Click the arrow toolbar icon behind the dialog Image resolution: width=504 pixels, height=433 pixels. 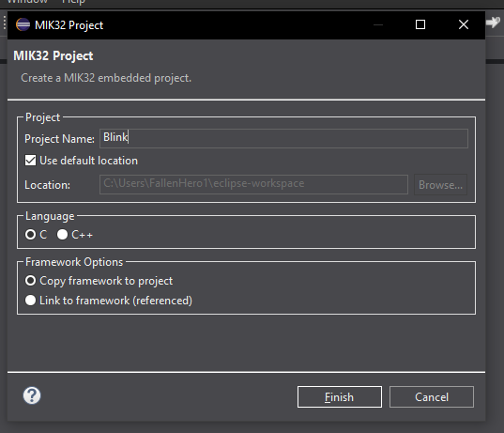(x=493, y=23)
